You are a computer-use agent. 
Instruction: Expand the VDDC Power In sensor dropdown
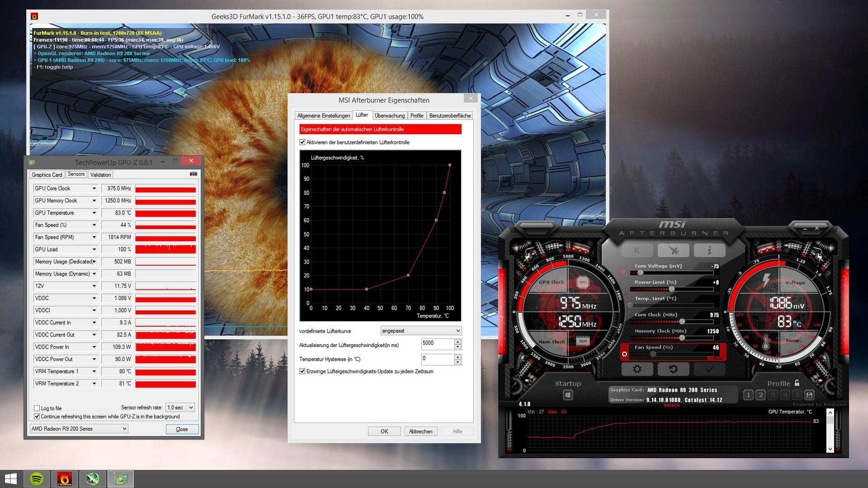pyautogui.click(x=94, y=347)
